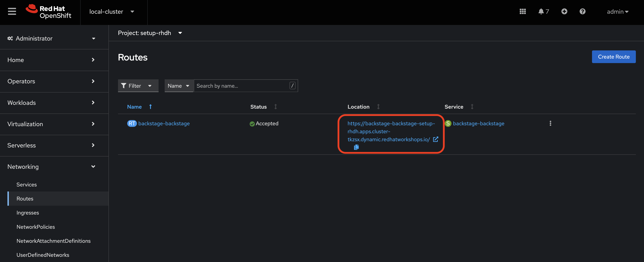Open the Project: setup-rhdh dropdown
Viewport: 644px width, 262px height.
[150, 33]
